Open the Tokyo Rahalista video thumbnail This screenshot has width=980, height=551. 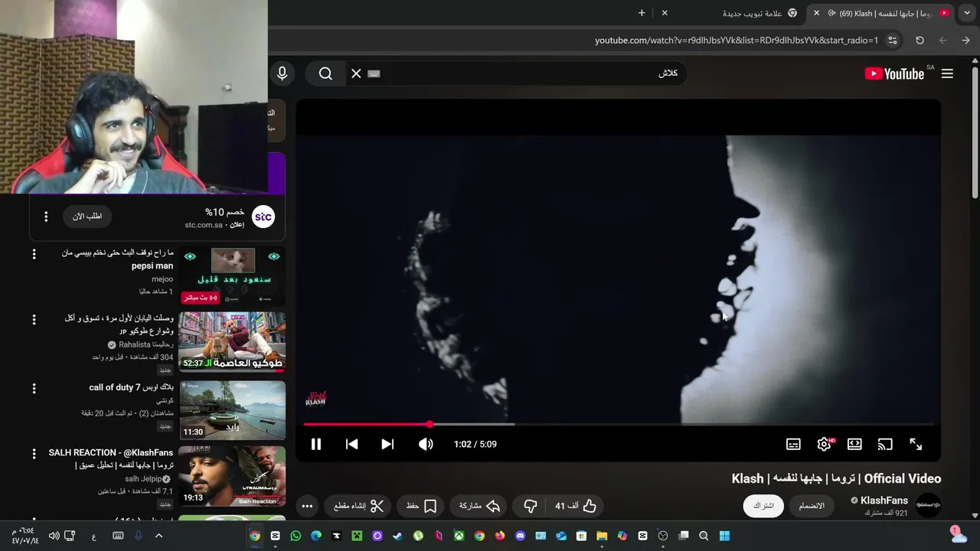coord(232,341)
